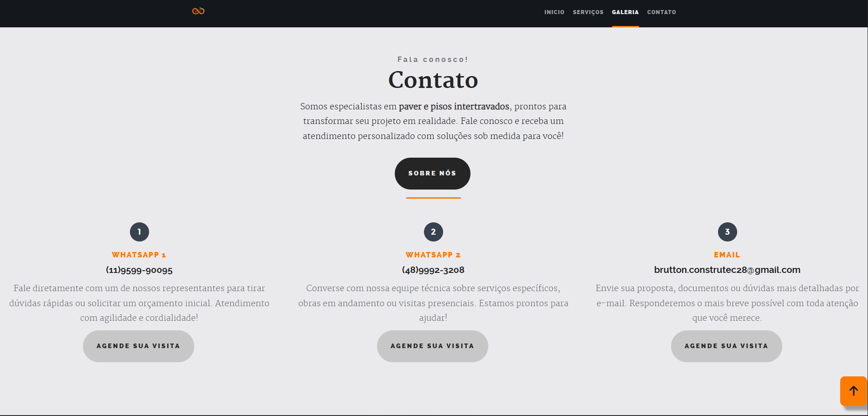Click the orange infinity logo icon
The image size is (868, 416).
click(x=198, y=11)
